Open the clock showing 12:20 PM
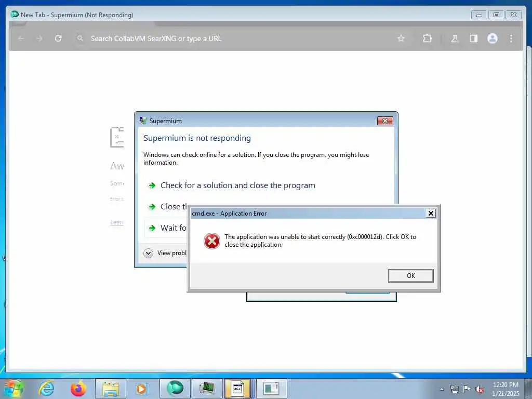 tap(505, 389)
